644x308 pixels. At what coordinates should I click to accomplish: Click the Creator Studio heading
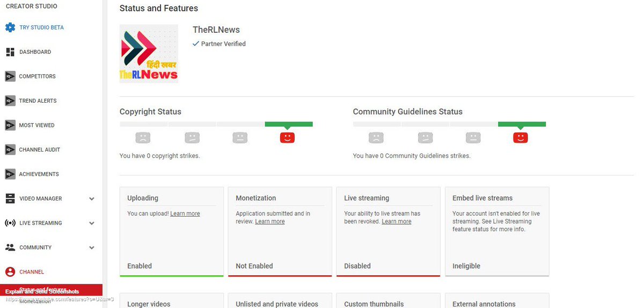pyautogui.click(x=32, y=6)
